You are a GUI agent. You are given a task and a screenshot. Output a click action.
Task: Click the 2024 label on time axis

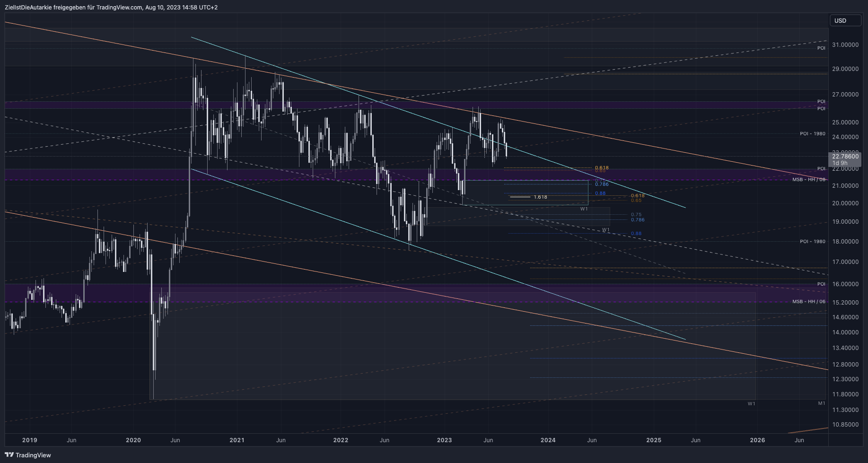point(548,440)
